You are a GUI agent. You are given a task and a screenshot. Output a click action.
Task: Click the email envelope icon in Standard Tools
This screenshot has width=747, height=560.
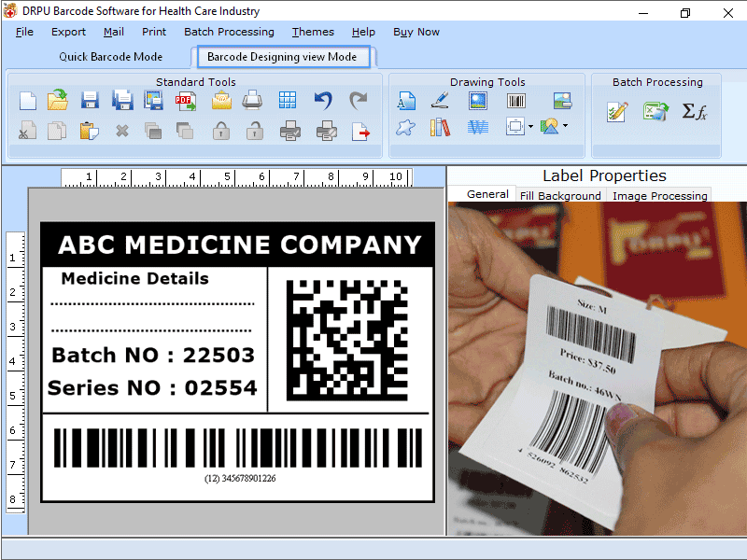221,101
